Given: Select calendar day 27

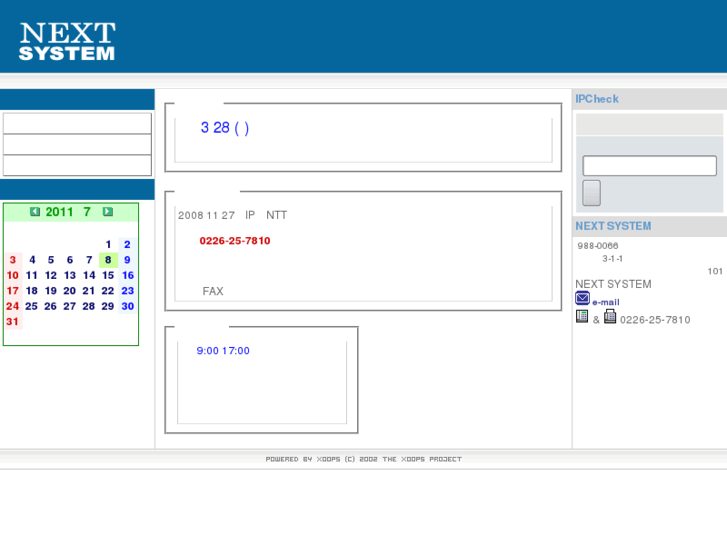Looking at the screenshot, I should click(x=70, y=306).
